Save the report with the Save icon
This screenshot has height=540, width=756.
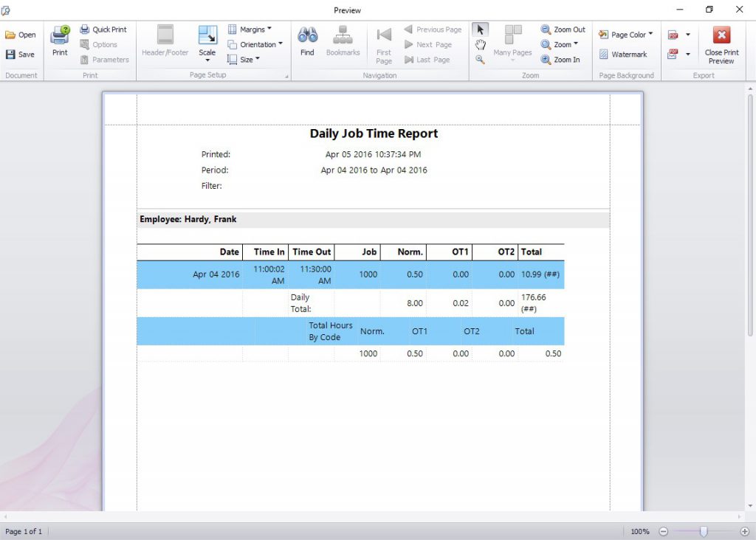(21, 54)
